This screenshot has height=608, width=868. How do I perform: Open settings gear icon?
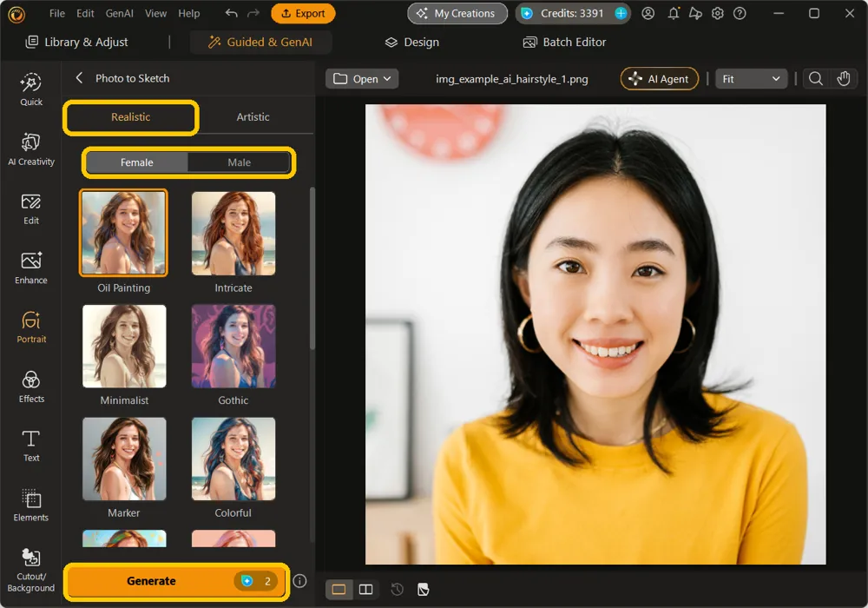pyautogui.click(x=718, y=13)
